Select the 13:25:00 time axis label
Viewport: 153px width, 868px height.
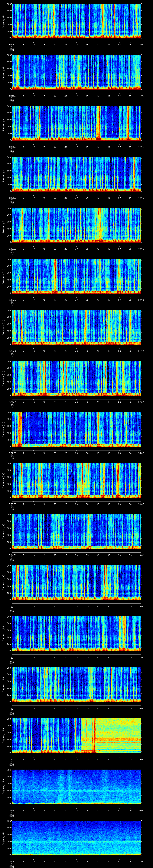(x=12, y=606)
